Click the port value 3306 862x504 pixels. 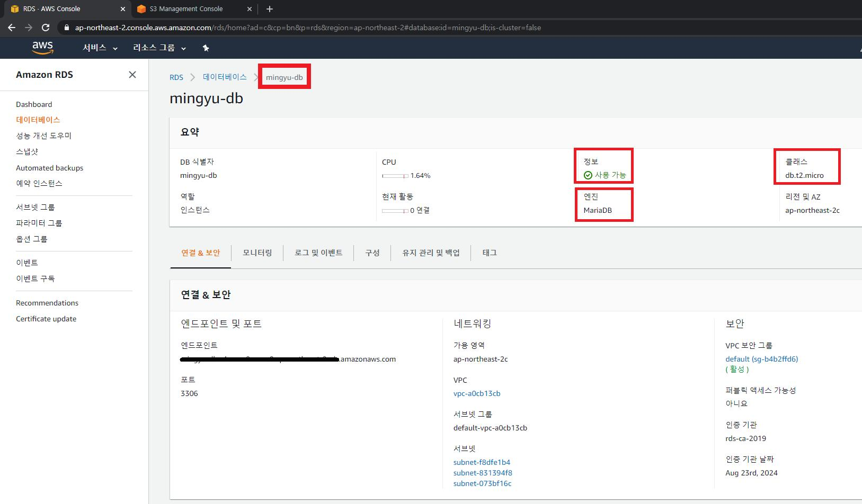(x=189, y=393)
